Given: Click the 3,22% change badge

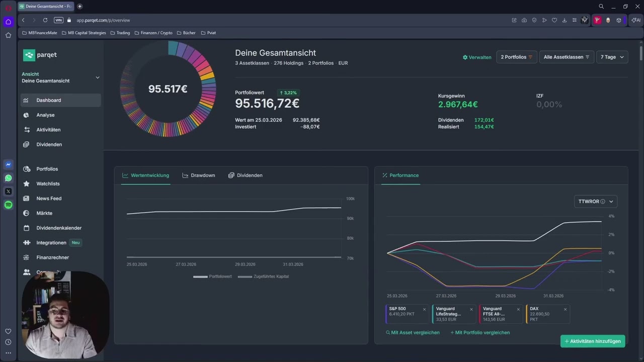Looking at the screenshot, I should coord(288,93).
